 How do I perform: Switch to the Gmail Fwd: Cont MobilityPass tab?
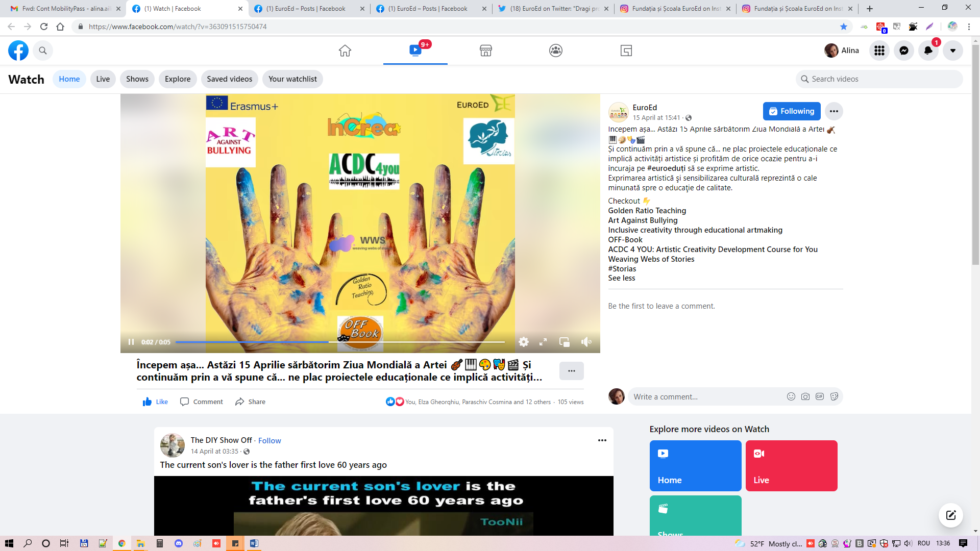tap(64, 9)
